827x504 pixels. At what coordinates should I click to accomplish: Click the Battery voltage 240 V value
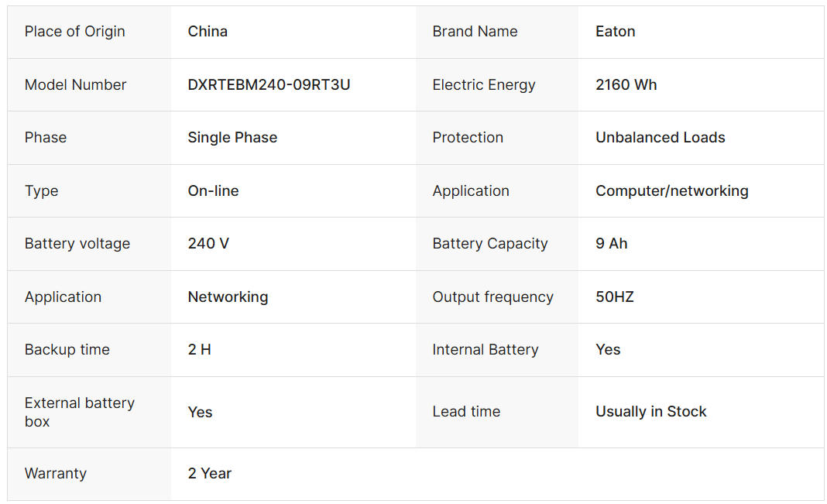(x=208, y=244)
